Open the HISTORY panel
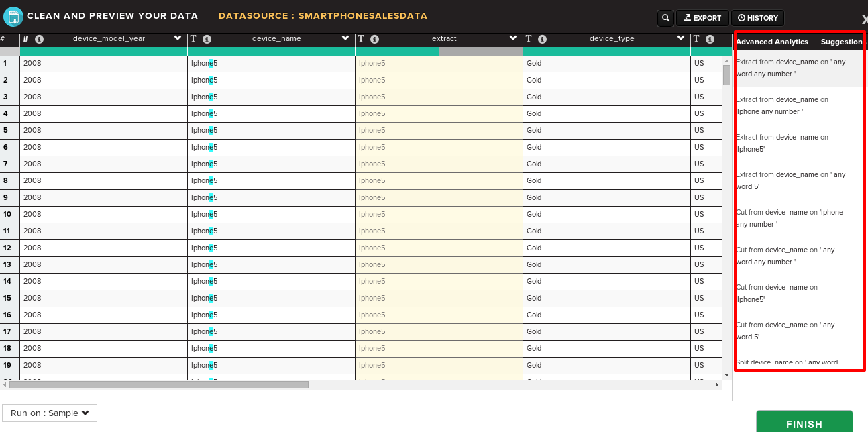Viewport: 868px width, 432px height. pos(757,18)
